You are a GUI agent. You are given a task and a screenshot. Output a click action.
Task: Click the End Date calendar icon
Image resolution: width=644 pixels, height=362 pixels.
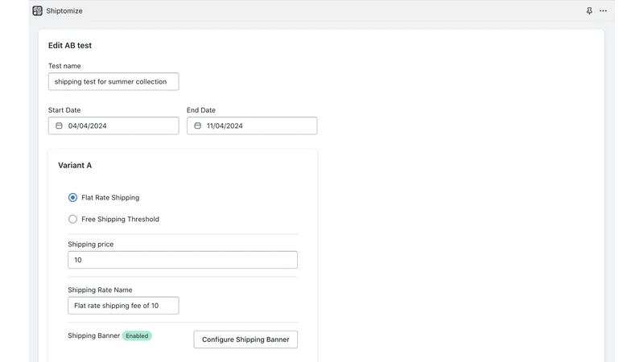pos(197,125)
